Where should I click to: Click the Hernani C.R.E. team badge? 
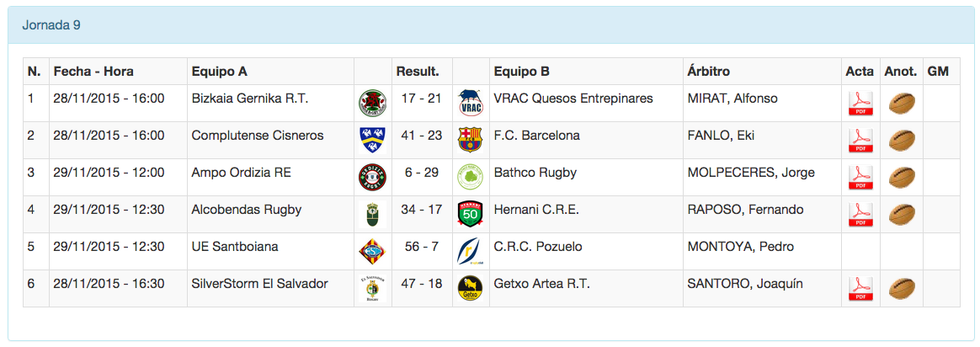pos(470,215)
